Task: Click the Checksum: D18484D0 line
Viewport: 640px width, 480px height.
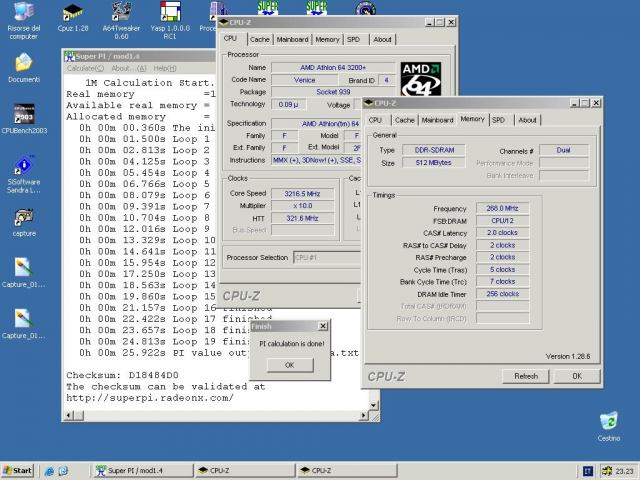Action: coord(122,375)
